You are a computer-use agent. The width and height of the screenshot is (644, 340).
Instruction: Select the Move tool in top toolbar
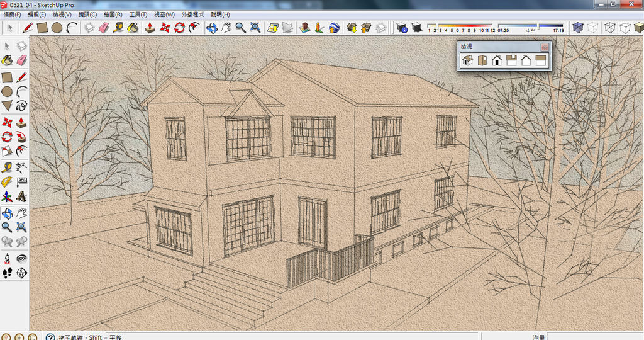pyautogui.click(x=165, y=28)
